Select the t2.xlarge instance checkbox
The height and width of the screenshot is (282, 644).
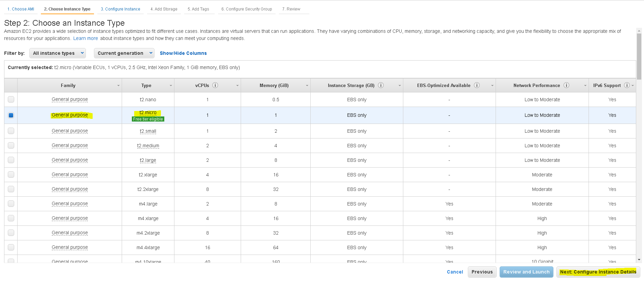11,174
